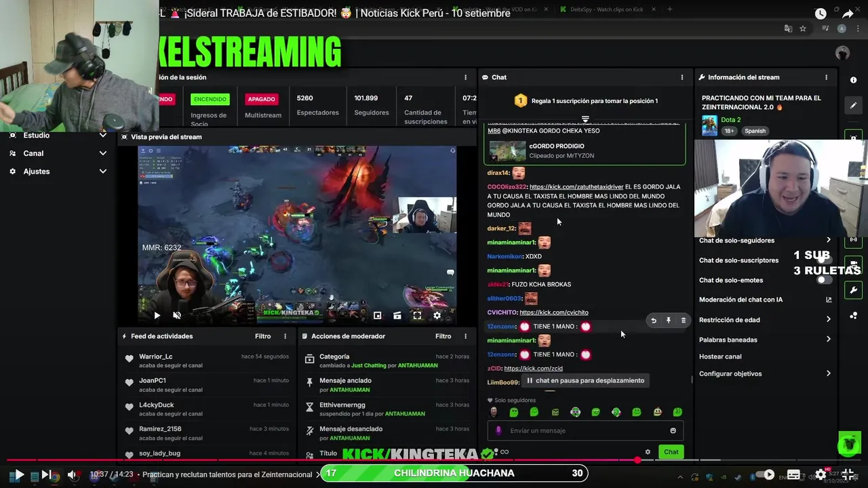The height and width of the screenshot is (488, 868).
Task: Open Feed de actividades three-dot menu
Action: tap(285, 336)
